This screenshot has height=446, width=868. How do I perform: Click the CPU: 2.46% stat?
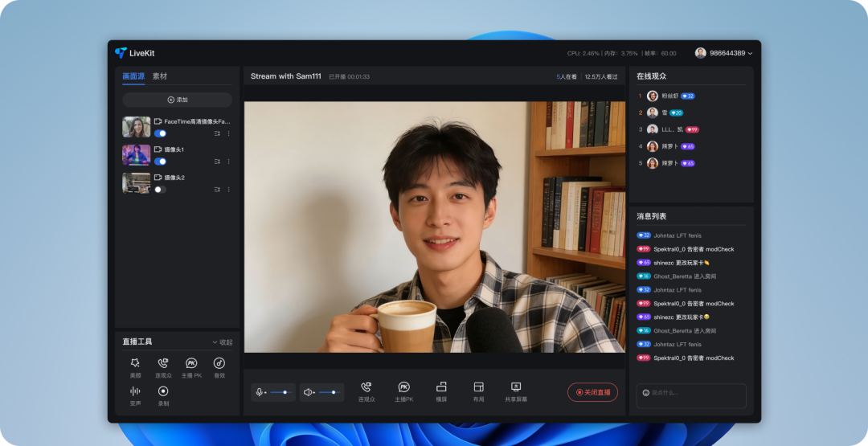click(583, 54)
